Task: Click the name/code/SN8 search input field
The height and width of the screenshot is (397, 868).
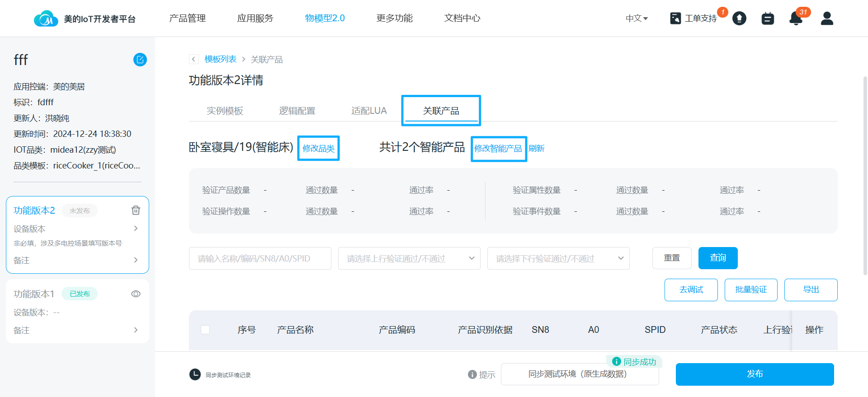Action: [260, 258]
